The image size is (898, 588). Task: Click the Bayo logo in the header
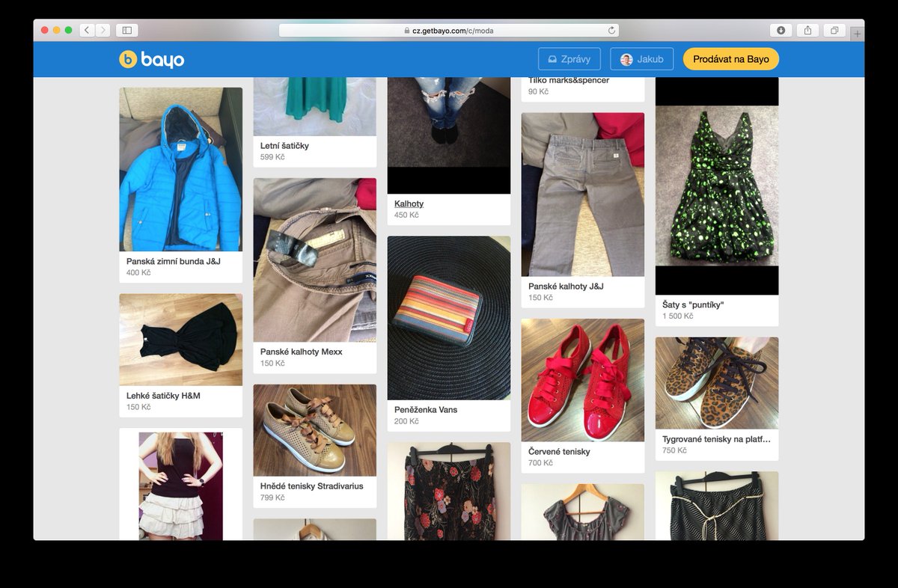pyautogui.click(x=151, y=59)
